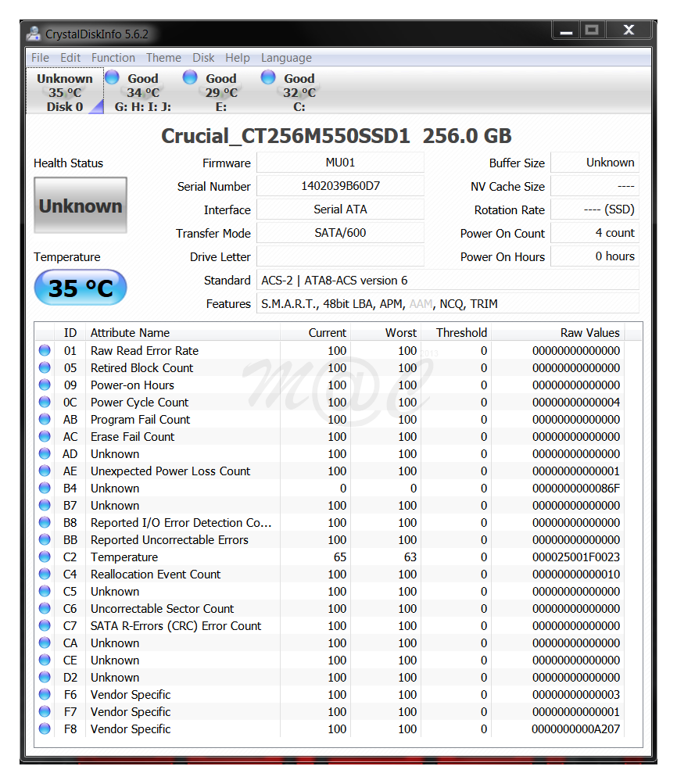Click the Current column header
This screenshot has width=677, height=784.
coord(315,332)
